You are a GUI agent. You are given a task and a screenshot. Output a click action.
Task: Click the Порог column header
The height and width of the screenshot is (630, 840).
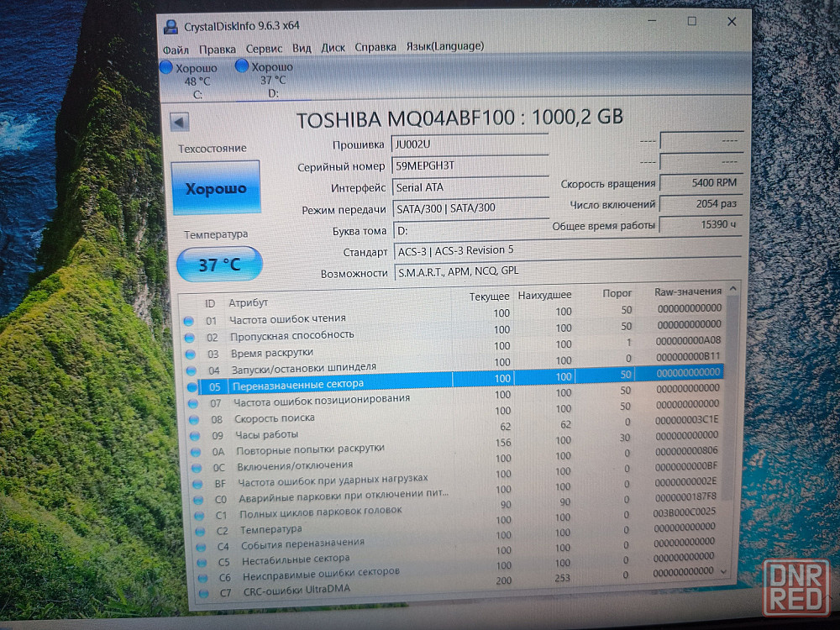[x=617, y=293]
